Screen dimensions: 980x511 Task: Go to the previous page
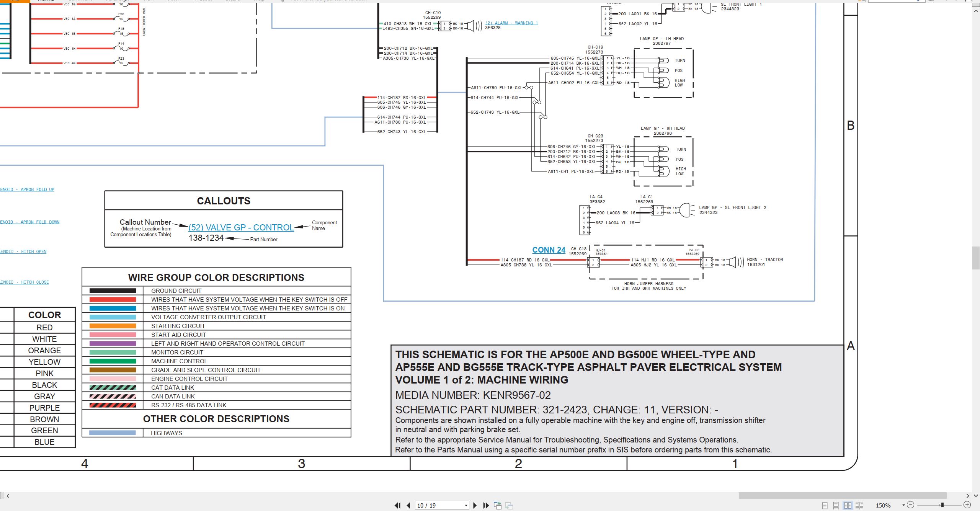408,505
